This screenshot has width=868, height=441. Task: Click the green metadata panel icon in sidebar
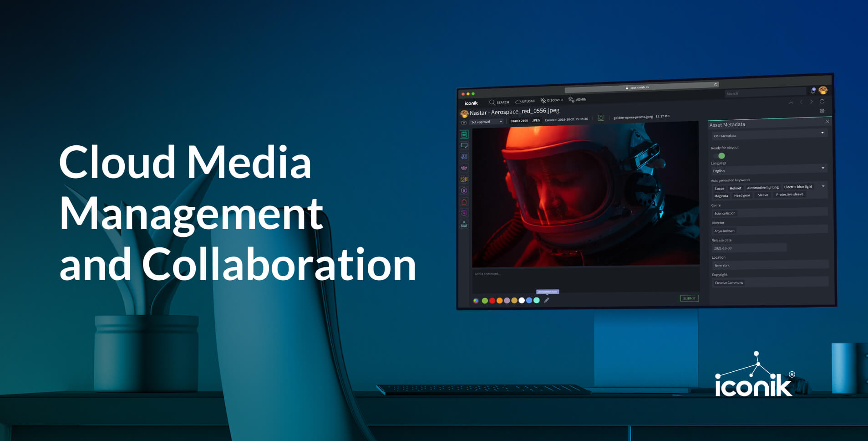(x=464, y=134)
